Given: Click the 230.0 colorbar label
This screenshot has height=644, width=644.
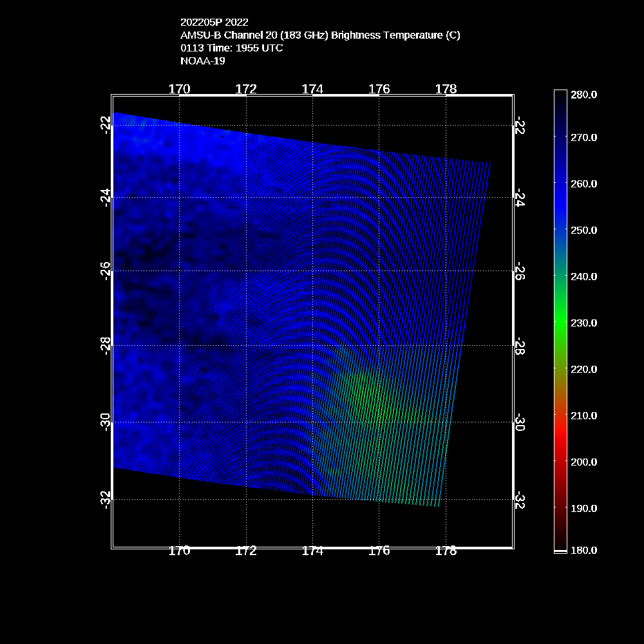Looking at the screenshot, I should tap(583, 323).
